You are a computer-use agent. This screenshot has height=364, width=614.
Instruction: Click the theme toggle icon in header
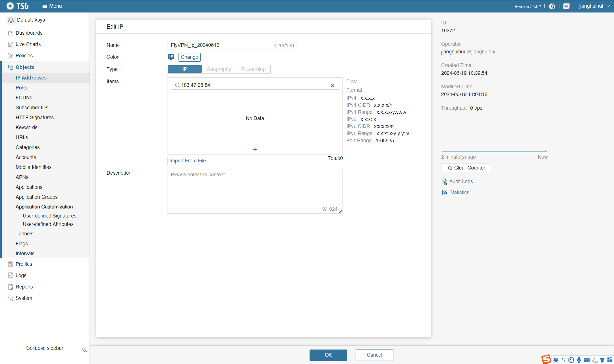click(552, 6)
